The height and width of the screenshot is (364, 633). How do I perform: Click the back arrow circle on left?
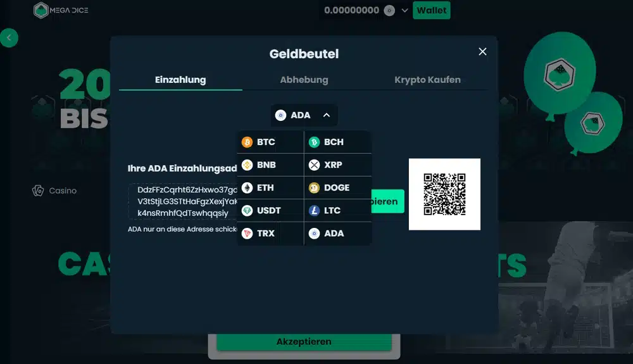tap(9, 38)
